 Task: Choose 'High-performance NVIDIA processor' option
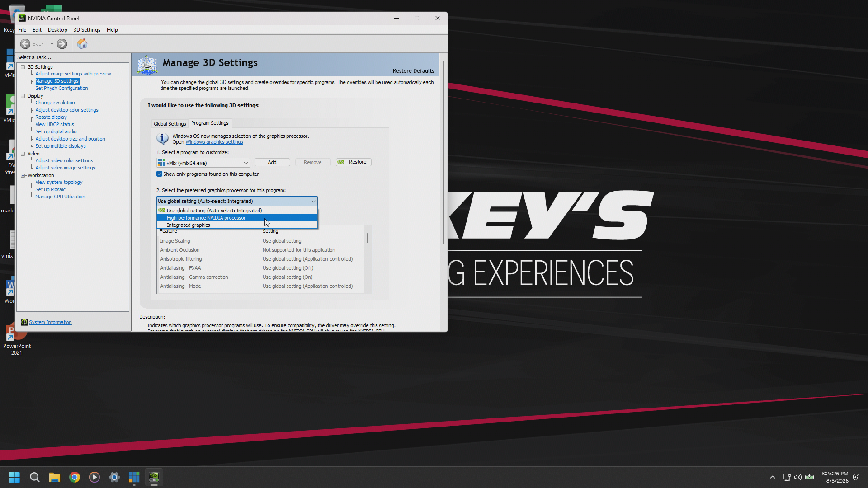tap(237, 218)
